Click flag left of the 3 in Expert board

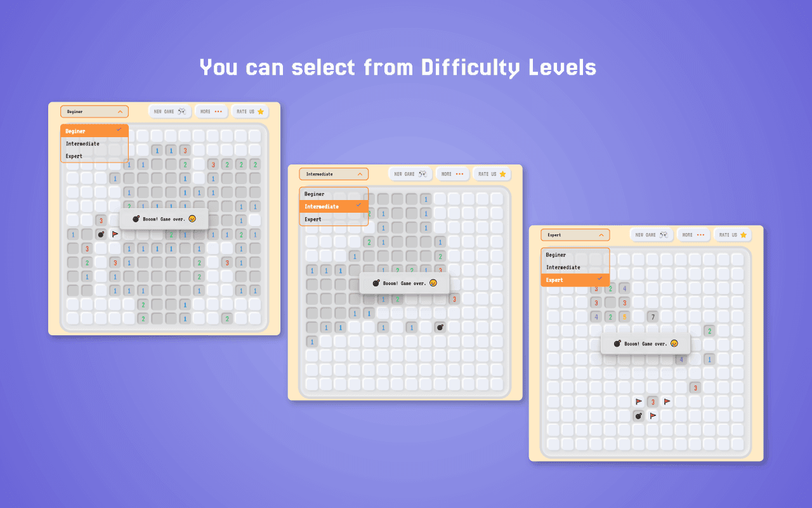(639, 401)
